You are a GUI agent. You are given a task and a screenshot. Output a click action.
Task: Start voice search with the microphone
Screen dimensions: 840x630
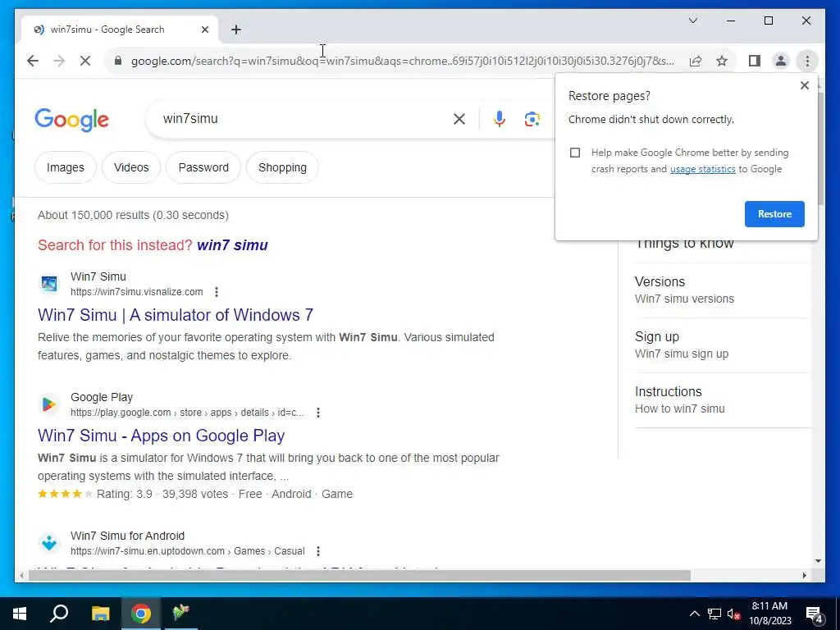500,119
